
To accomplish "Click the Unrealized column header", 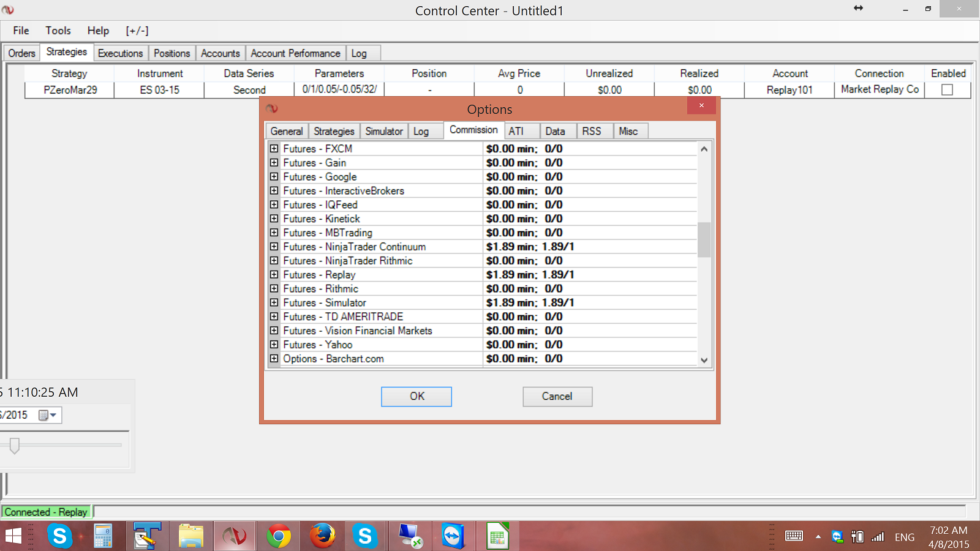I will tap(609, 73).
